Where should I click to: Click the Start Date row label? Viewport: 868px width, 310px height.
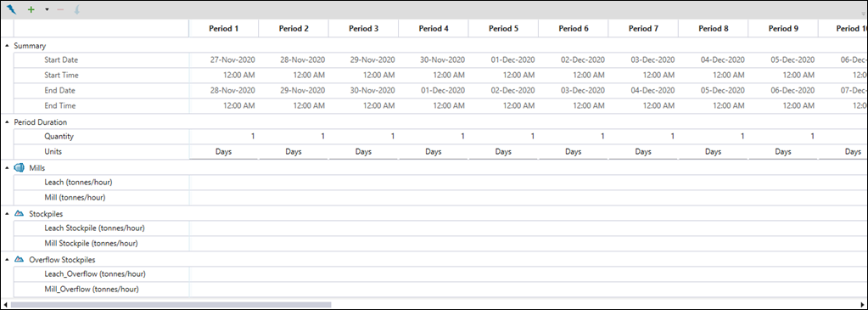(x=61, y=60)
